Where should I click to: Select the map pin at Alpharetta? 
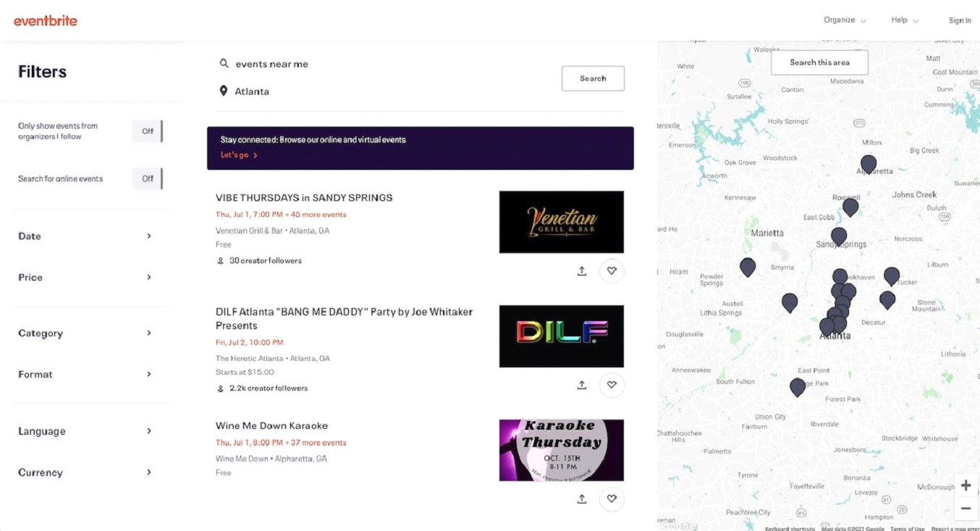pos(869,164)
